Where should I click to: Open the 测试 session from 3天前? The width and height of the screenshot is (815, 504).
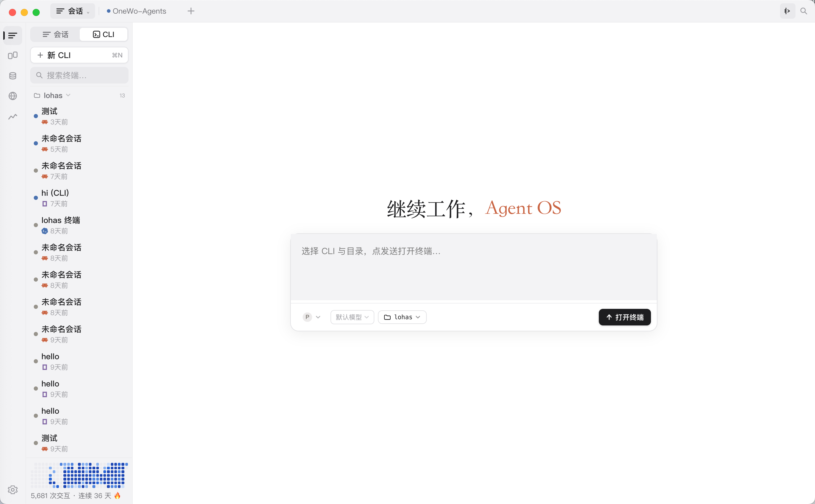(x=79, y=116)
